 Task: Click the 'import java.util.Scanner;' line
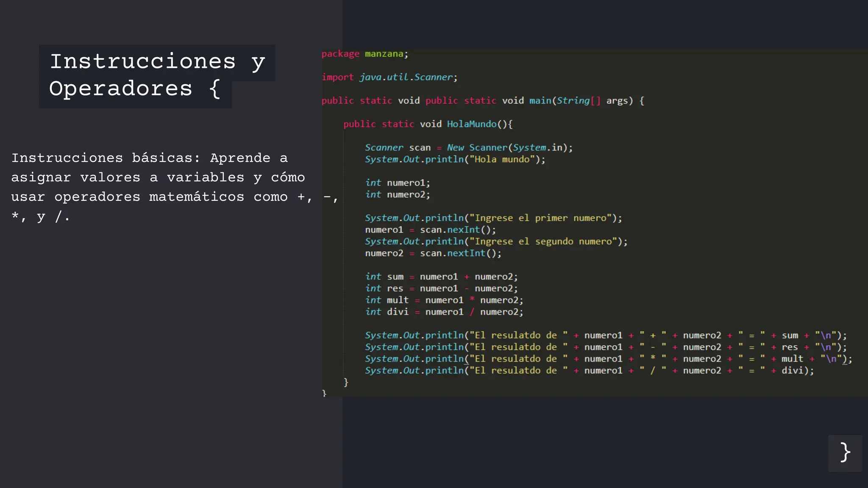pyautogui.click(x=389, y=77)
